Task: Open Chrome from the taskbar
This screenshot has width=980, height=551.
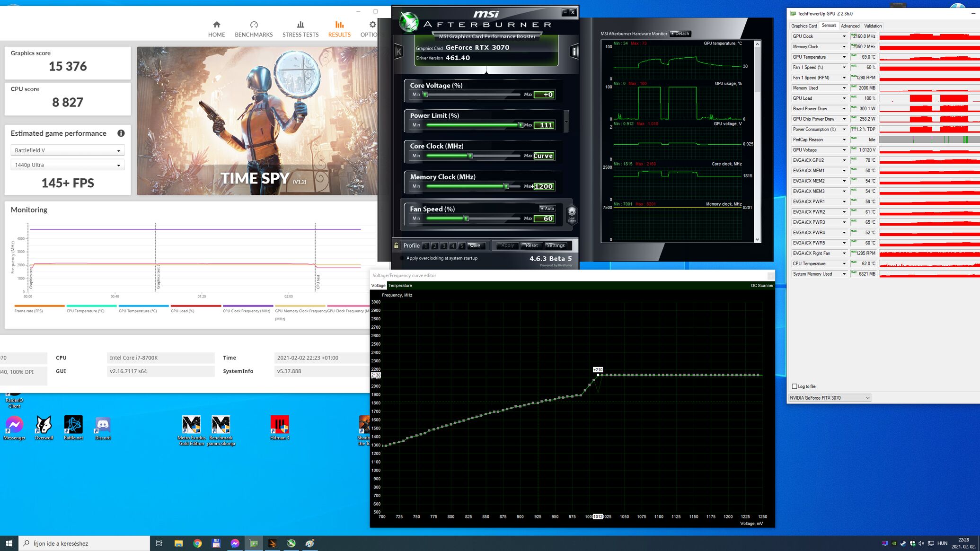Action: [x=197, y=543]
